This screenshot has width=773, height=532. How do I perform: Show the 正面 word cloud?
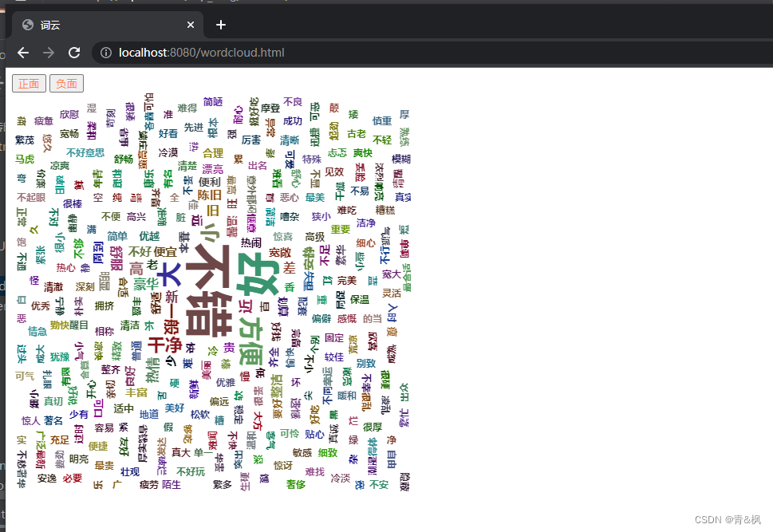pos(29,83)
